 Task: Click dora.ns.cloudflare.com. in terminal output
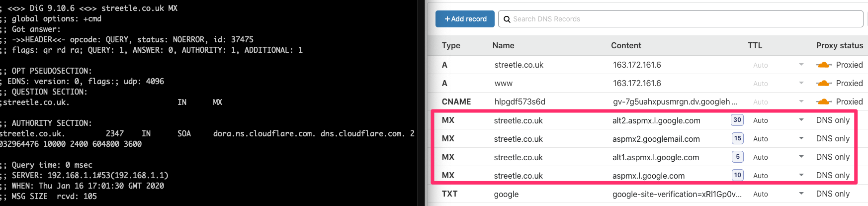[264, 133]
